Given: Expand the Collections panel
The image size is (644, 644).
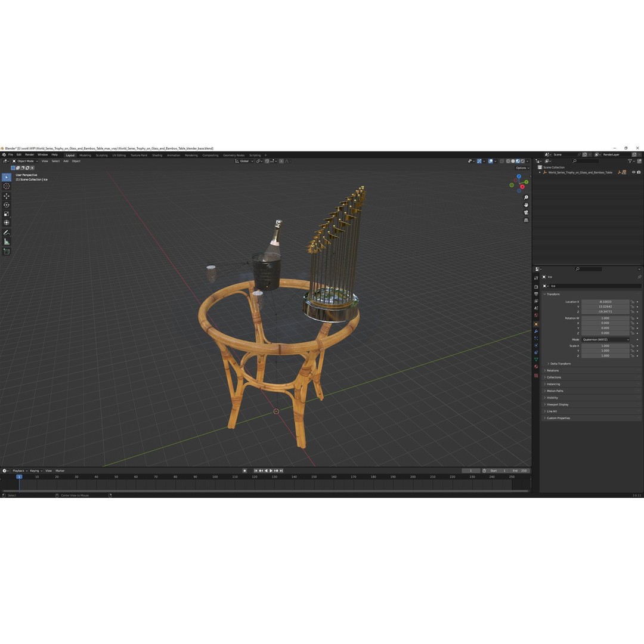Looking at the screenshot, I should (x=553, y=377).
